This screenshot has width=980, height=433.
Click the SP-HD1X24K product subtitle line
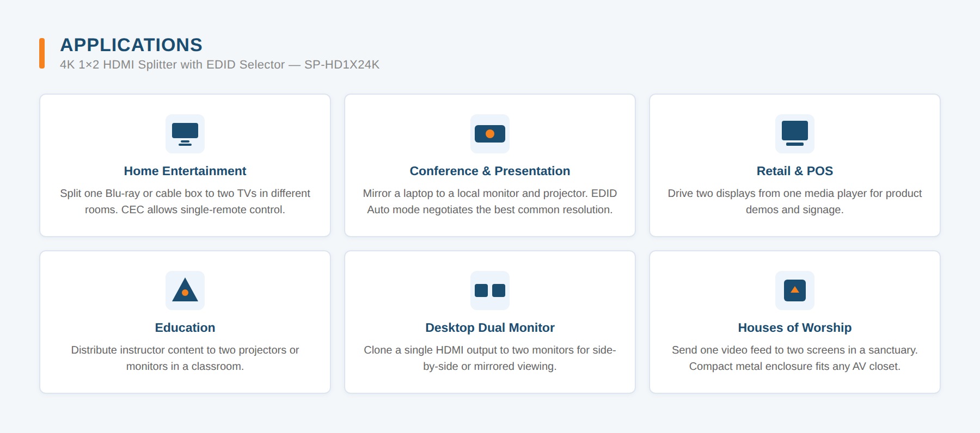coord(219,65)
